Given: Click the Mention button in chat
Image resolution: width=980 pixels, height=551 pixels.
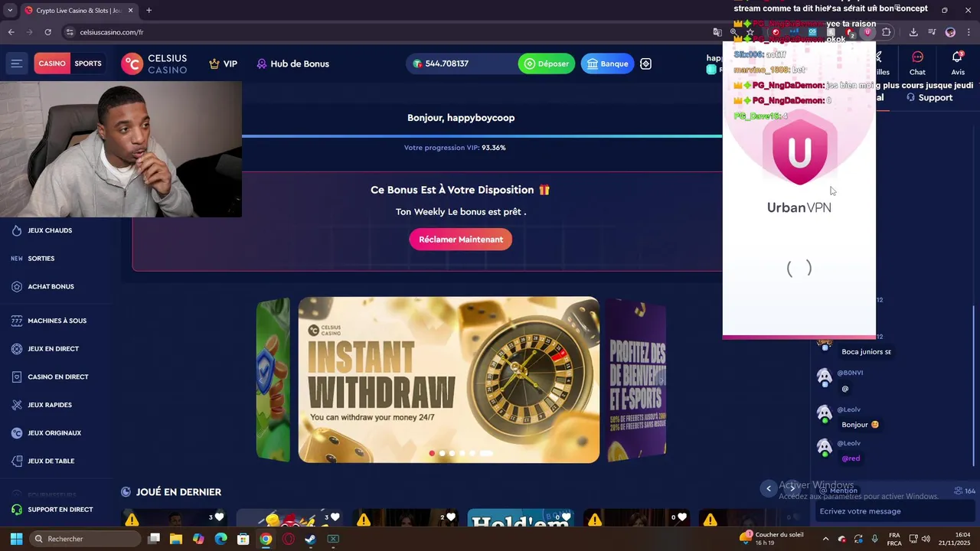Looking at the screenshot, I should 838,491.
